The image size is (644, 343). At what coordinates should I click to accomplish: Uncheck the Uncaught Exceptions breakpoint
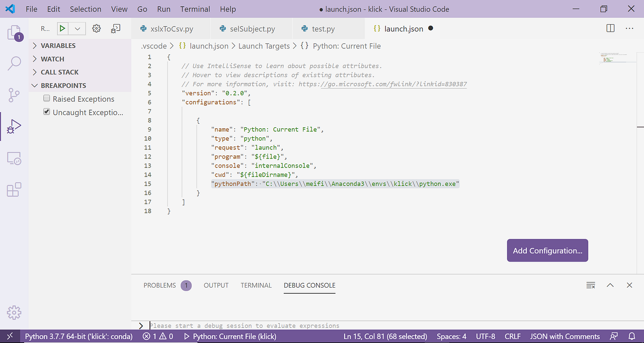click(46, 112)
